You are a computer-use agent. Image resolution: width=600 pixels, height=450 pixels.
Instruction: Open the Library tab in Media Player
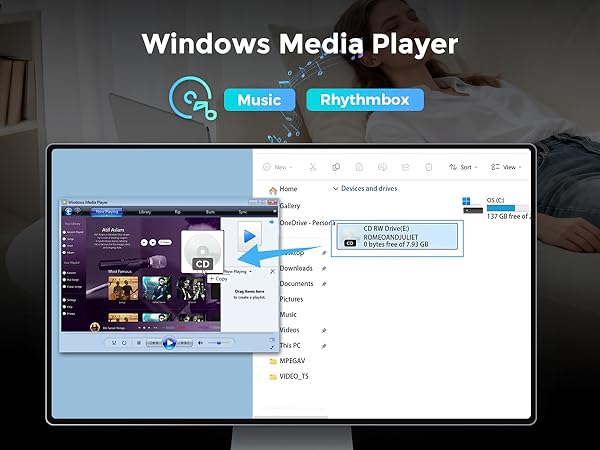point(145,212)
